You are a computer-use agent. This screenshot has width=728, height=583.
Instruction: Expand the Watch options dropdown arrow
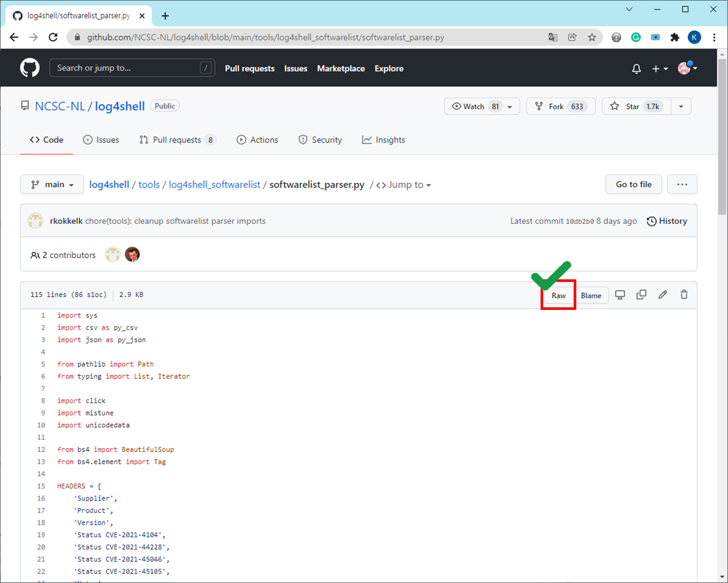click(510, 106)
